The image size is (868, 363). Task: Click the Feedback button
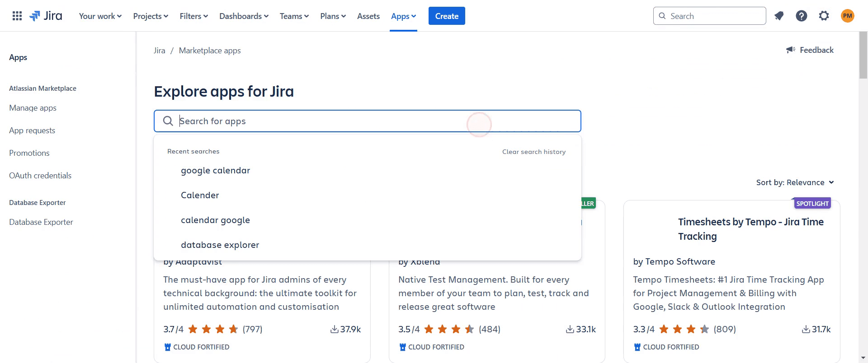coord(810,50)
